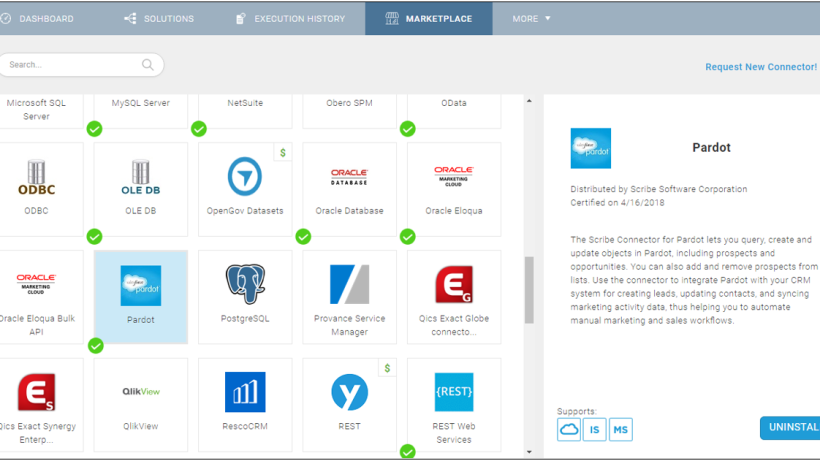Click the connector list scrollbar thumb
The image size is (820, 461).
pyautogui.click(x=529, y=290)
